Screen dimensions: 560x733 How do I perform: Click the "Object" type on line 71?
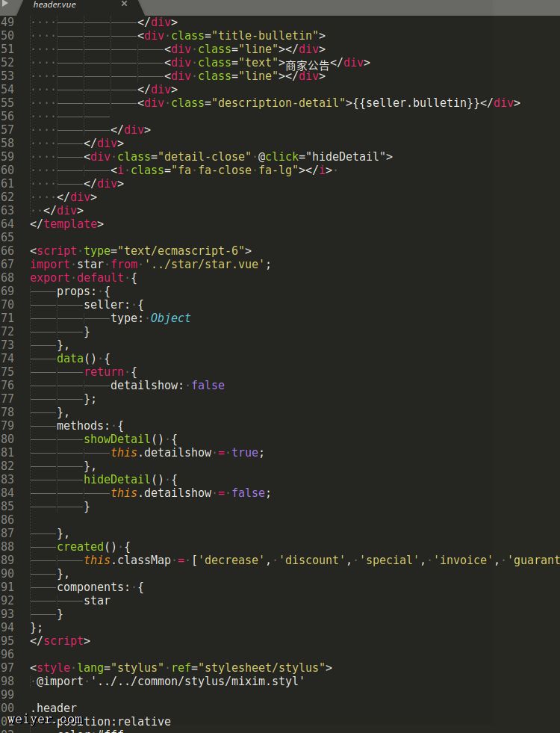pyautogui.click(x=170, y=318)
